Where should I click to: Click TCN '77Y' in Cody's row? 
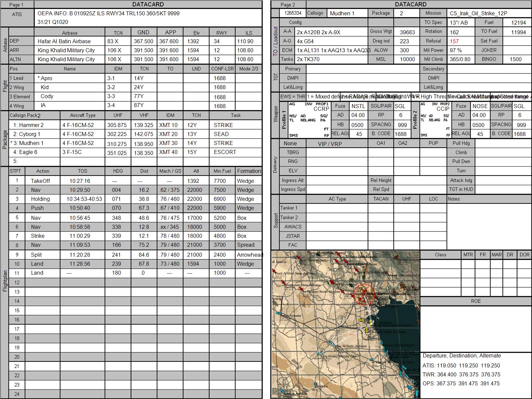(139, 96)
